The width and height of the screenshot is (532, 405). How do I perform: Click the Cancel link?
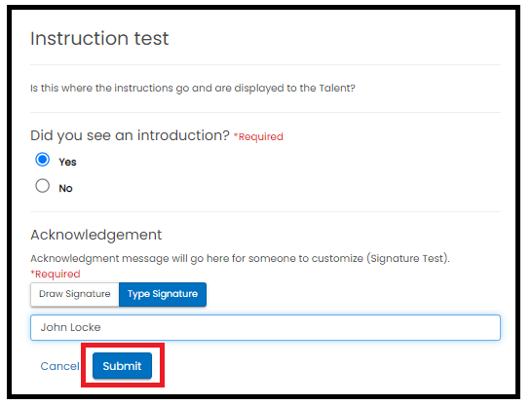click(59, 366)
